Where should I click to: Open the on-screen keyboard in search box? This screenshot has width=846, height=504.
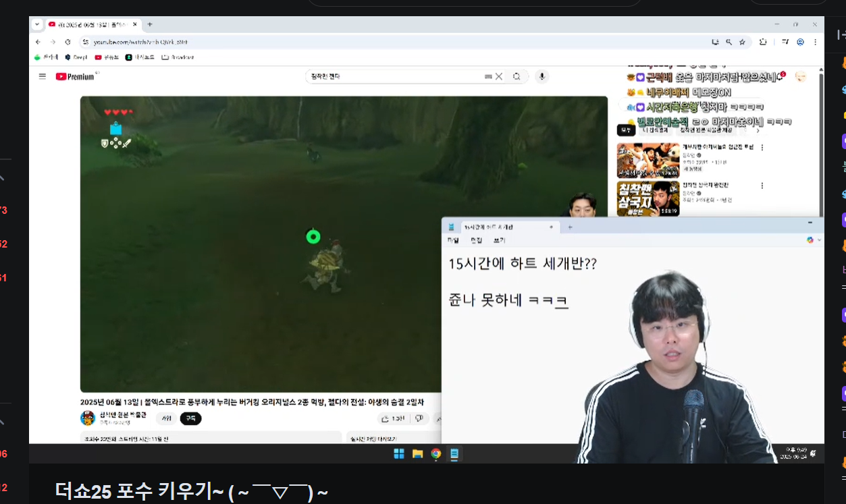[x=488, y=77]
